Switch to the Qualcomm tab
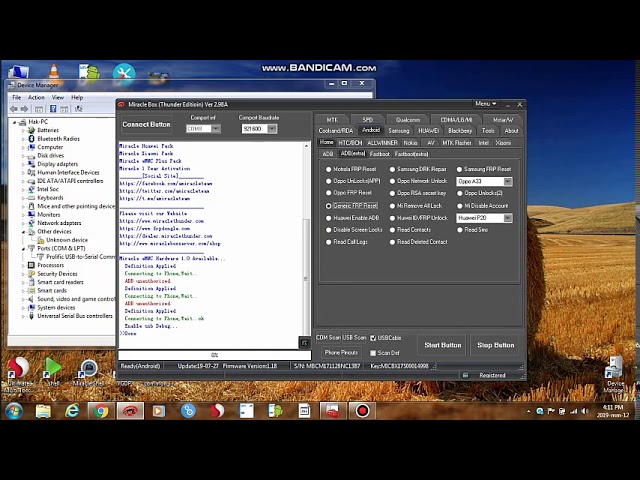Viewport: 640px width, 480px height. [x=407, y=120]
